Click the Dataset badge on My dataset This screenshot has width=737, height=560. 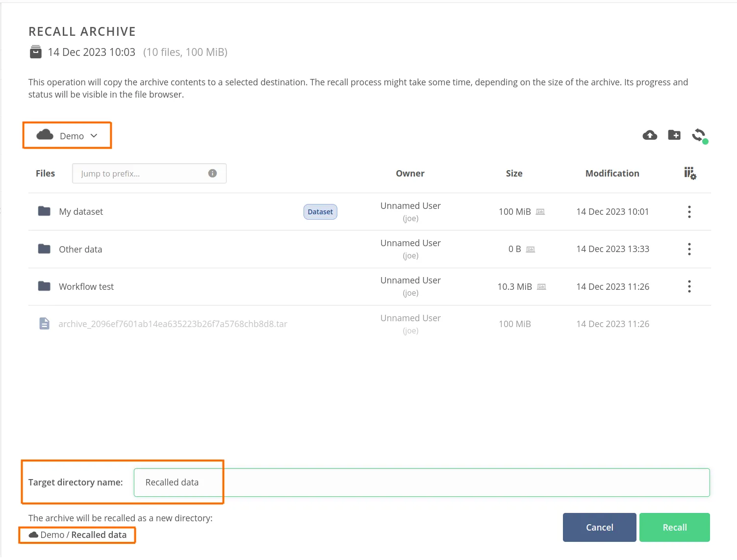[320, 212]
